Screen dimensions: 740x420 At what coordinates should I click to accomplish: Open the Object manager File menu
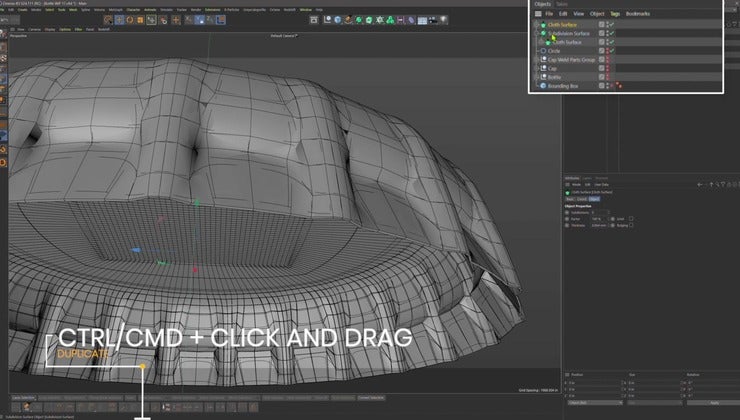click(x=549, y=14)
